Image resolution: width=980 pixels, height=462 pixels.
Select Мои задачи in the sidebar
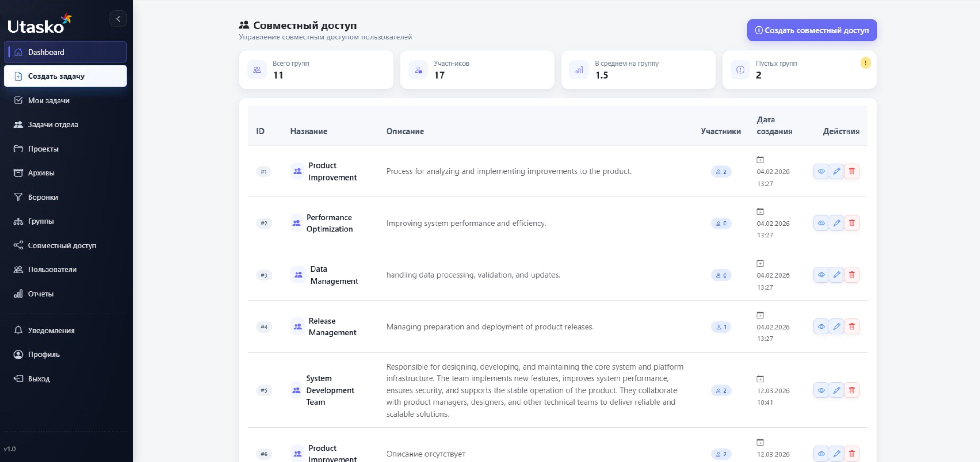click(49, 100)
